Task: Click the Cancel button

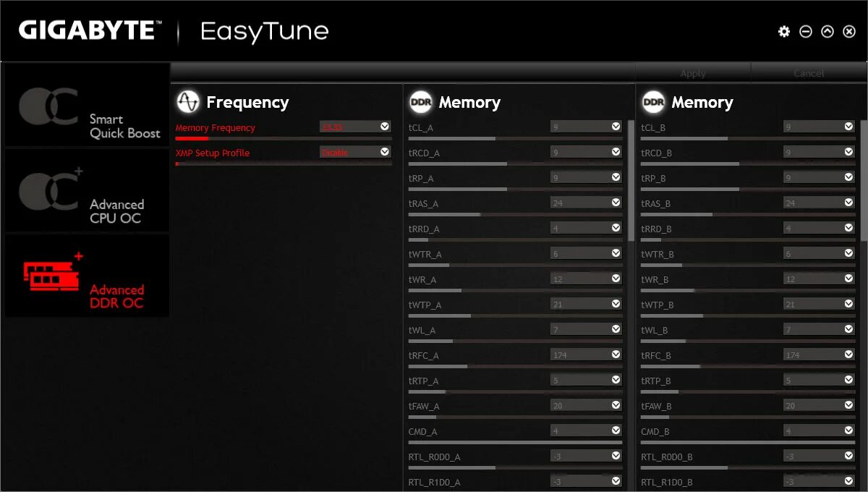Action: 809,73
